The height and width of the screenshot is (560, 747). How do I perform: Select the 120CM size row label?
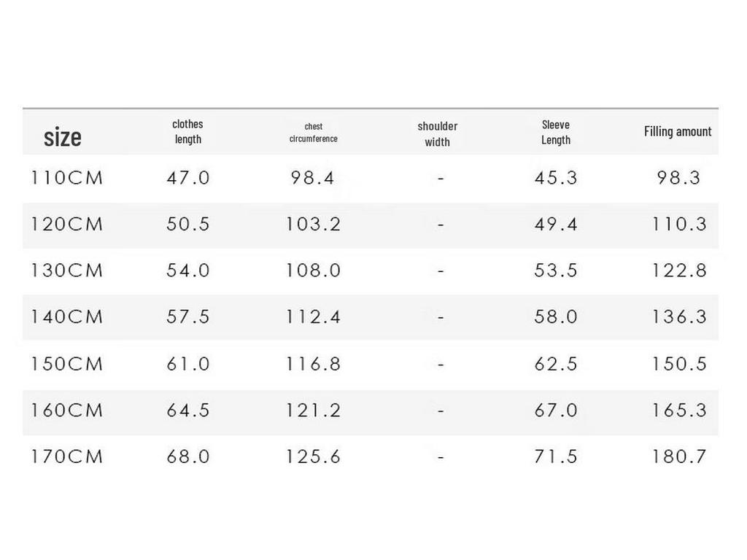[x=66, y=225]
